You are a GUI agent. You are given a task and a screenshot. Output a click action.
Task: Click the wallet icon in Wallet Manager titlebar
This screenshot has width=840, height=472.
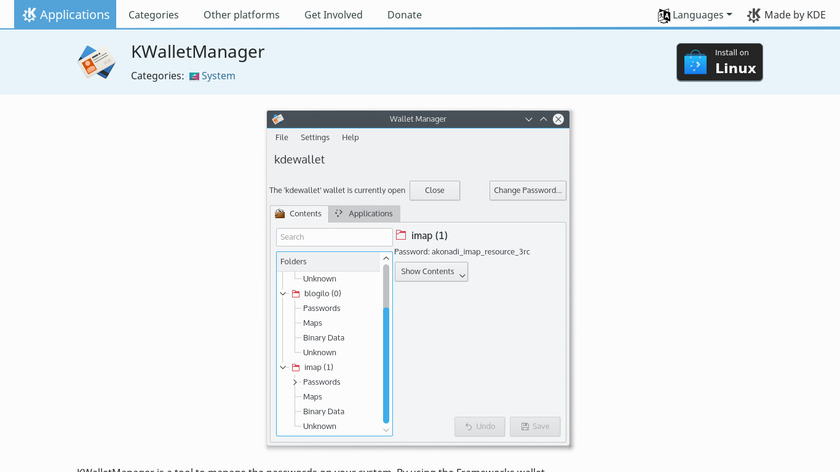tap(278, 119)
